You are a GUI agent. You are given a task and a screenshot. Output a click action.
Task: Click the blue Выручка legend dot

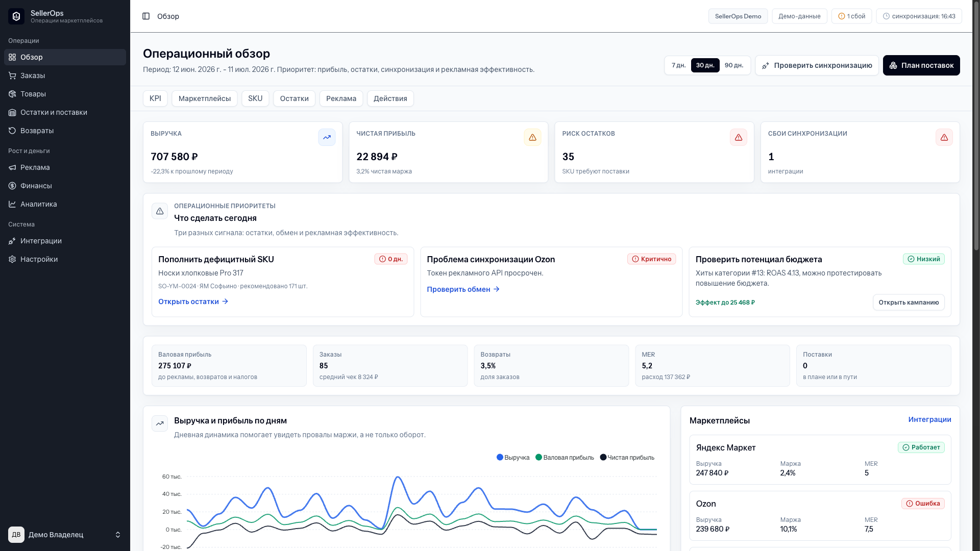pos(500,457)
